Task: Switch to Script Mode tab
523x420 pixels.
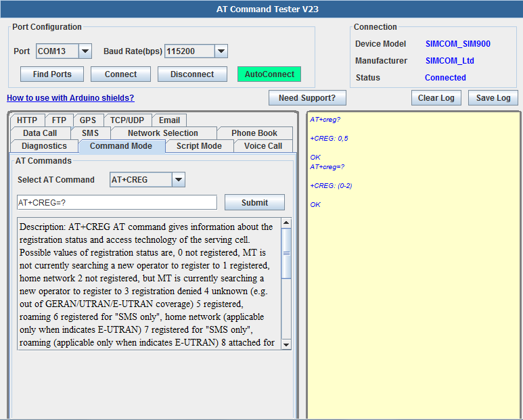Action: (199, 146)
